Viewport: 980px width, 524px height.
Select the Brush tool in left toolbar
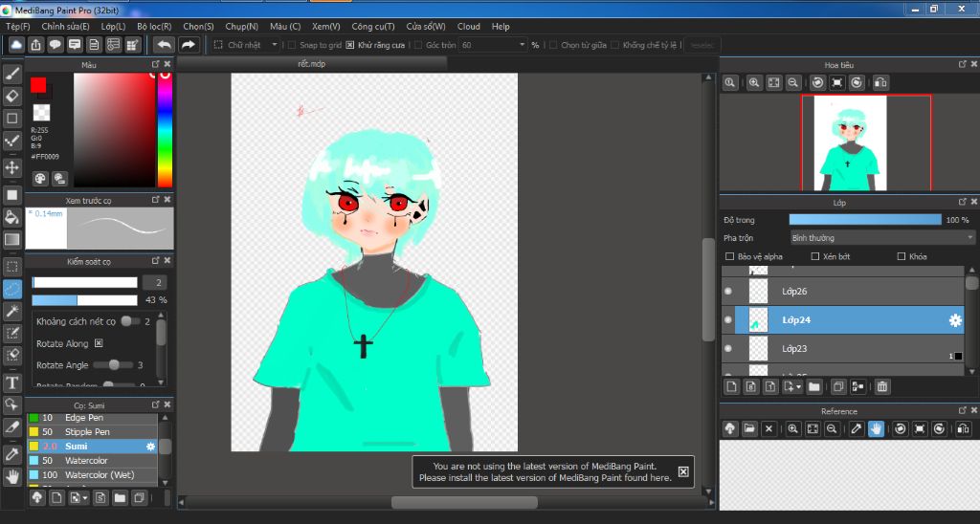point(11,75)
